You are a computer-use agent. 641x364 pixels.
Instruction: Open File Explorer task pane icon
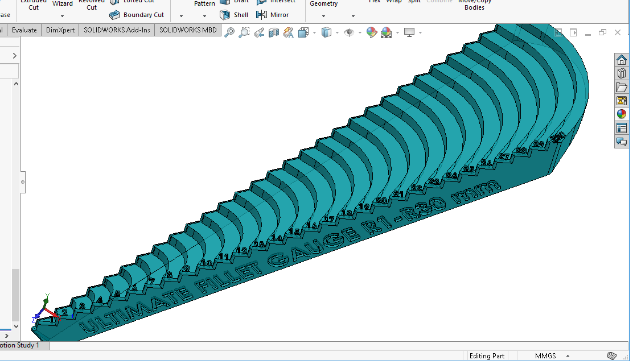(622, 87)
